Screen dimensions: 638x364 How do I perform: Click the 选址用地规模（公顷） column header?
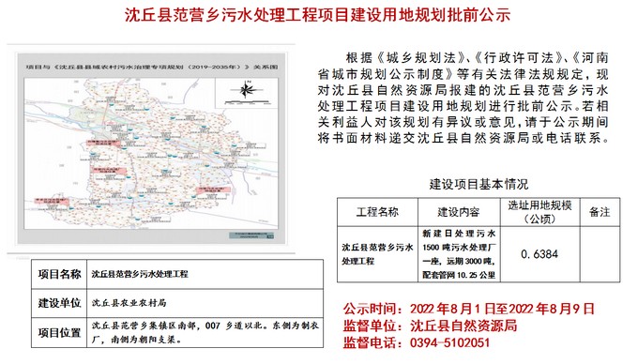[539, 212]
